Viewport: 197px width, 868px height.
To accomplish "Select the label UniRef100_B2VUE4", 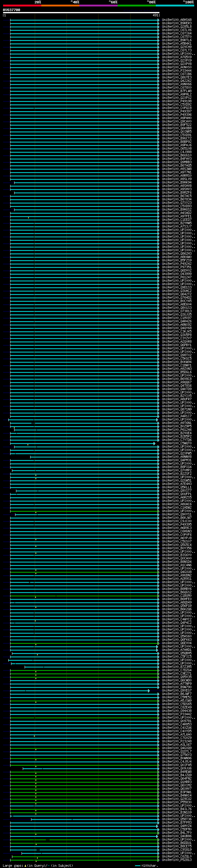I will 177,433.
